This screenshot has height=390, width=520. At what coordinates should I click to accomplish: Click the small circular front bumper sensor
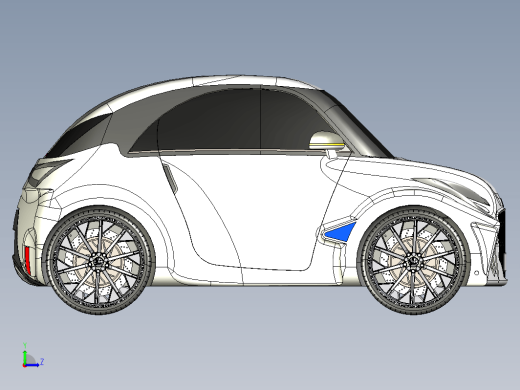(x=477, y=273)
